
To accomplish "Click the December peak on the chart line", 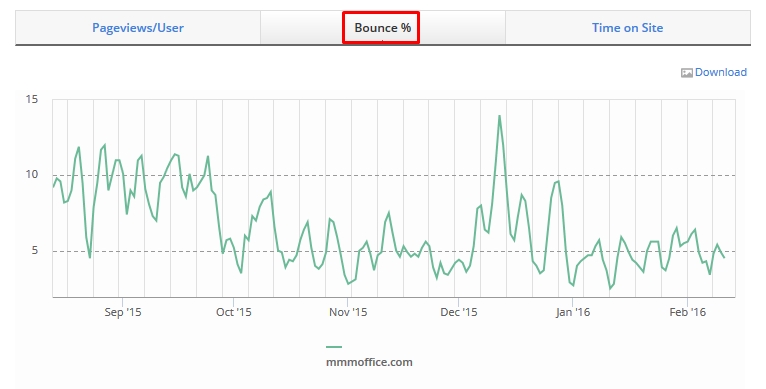I will tap(499, 116).
